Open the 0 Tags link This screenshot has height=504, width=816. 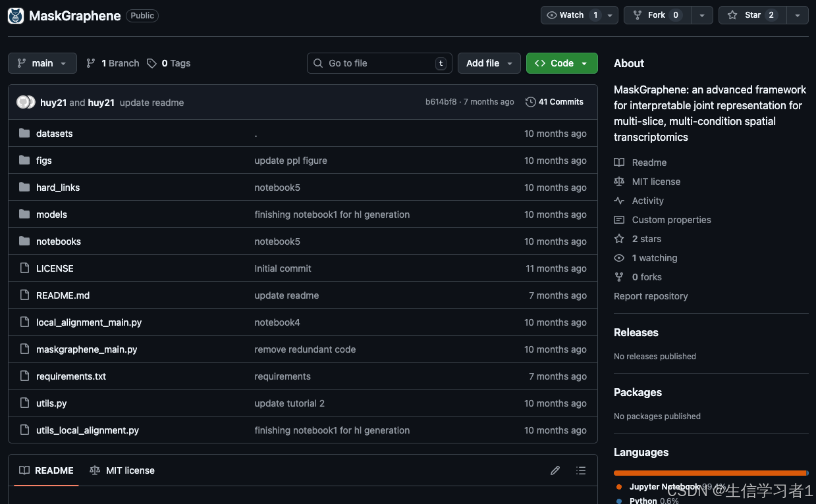click(169, 63)
